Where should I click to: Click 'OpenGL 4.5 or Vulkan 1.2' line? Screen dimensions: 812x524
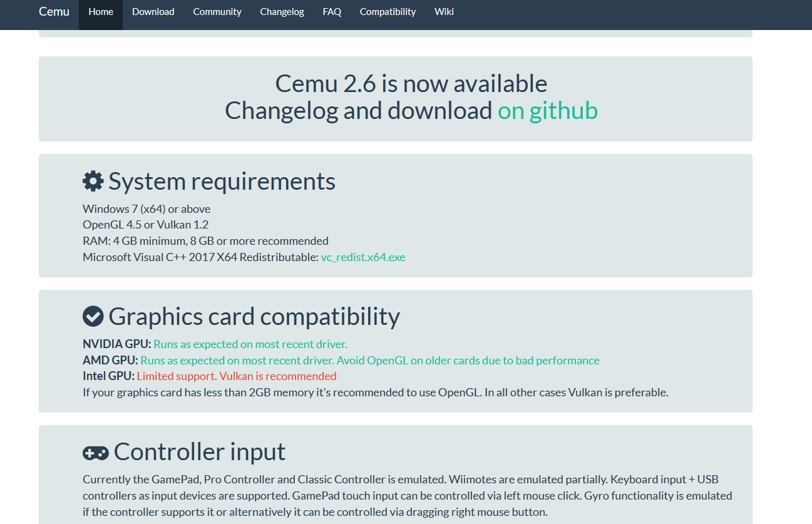(x=145, y=225)
